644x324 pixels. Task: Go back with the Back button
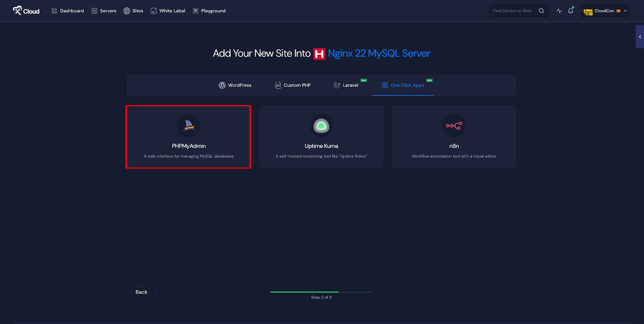pyautogui.click(x=141, y=292)
